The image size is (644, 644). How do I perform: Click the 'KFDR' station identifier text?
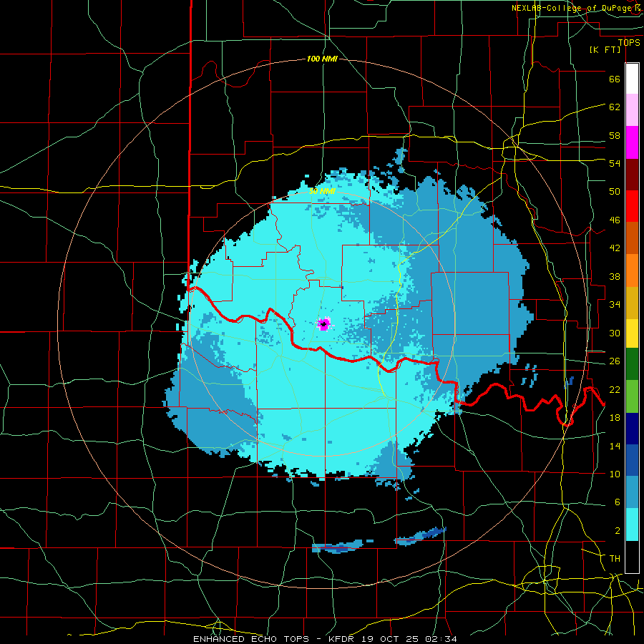343,639
